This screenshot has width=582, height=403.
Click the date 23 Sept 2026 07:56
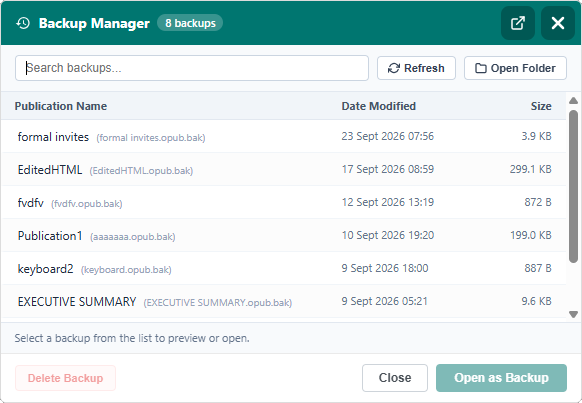(x=388, y=136)
